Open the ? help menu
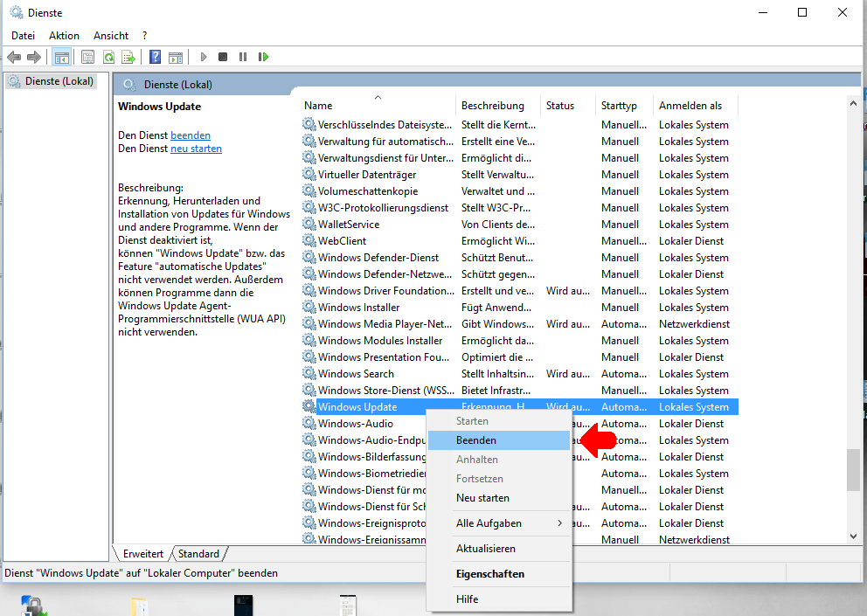The width and height of the screenshot is (867, 616). [145, 36]
